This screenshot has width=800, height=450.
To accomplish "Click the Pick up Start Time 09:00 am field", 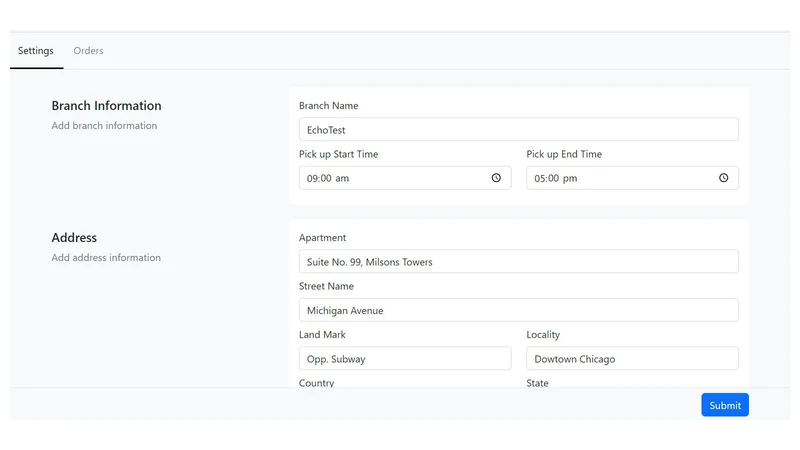I will click(405, 178).
